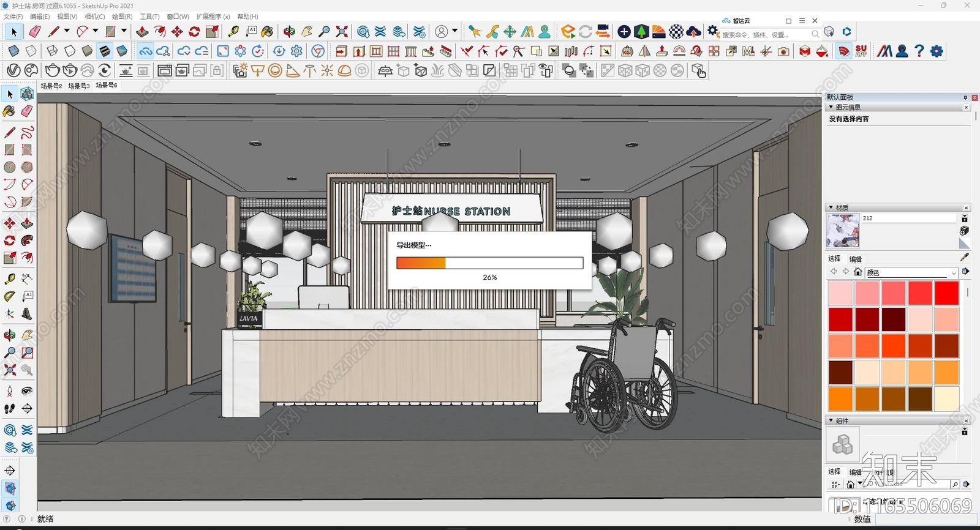Viewport: 980px width, 530px height.
Task: Switch to scene tab 场景号6
Action: point(107,86)
